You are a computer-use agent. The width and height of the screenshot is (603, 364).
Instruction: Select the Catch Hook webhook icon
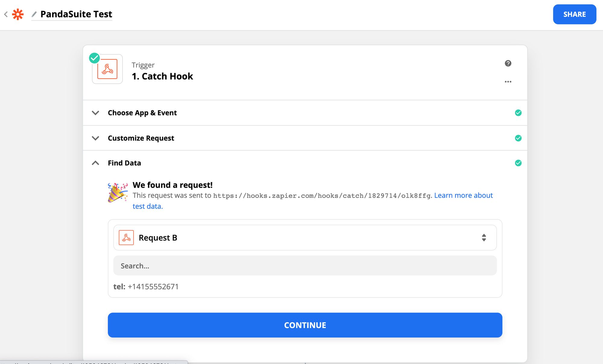coord(107,69)
